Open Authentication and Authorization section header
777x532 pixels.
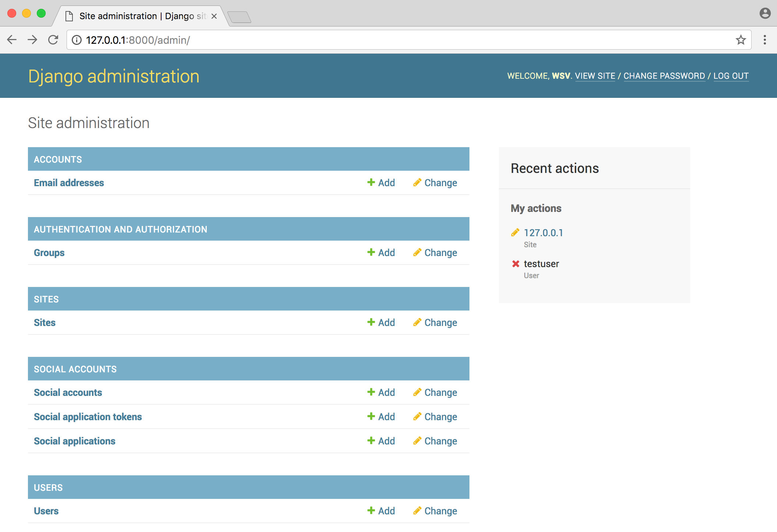[120, 229]
